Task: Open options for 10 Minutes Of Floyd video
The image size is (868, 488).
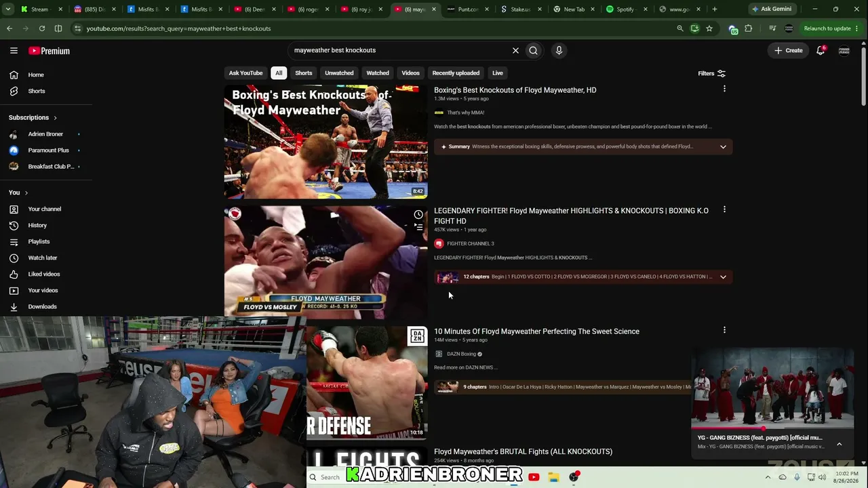Action: click(x=724, y=330)
